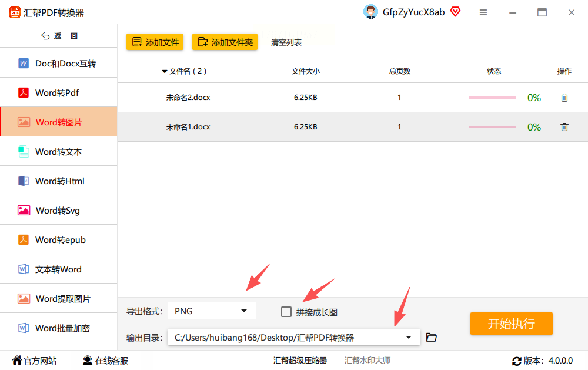Click the Word转epub orange icon
Viewport: 588px width, 370px height.
[24, 240]
